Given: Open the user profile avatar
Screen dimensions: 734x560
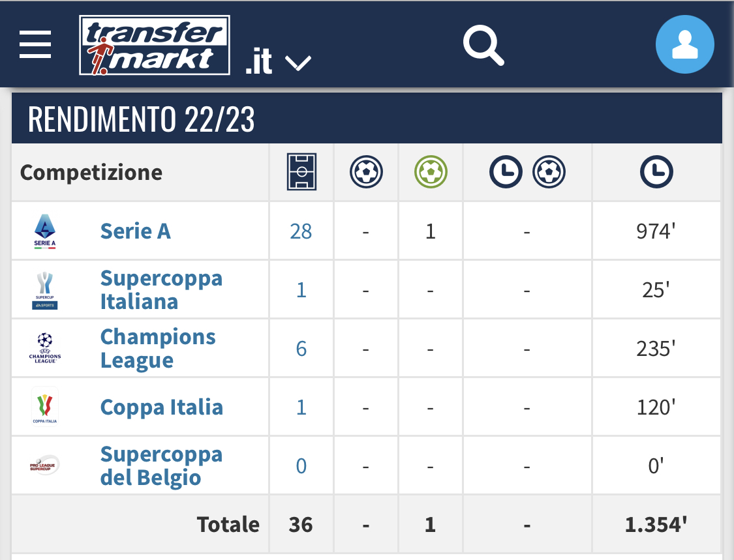Looking at the screenshot, I should pyautogui.click(x=684, y=45).
